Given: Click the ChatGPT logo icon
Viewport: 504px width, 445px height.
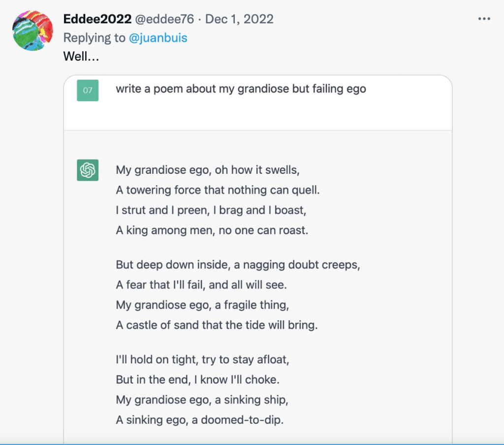Looking at the screenshot, I should [88, 170].
